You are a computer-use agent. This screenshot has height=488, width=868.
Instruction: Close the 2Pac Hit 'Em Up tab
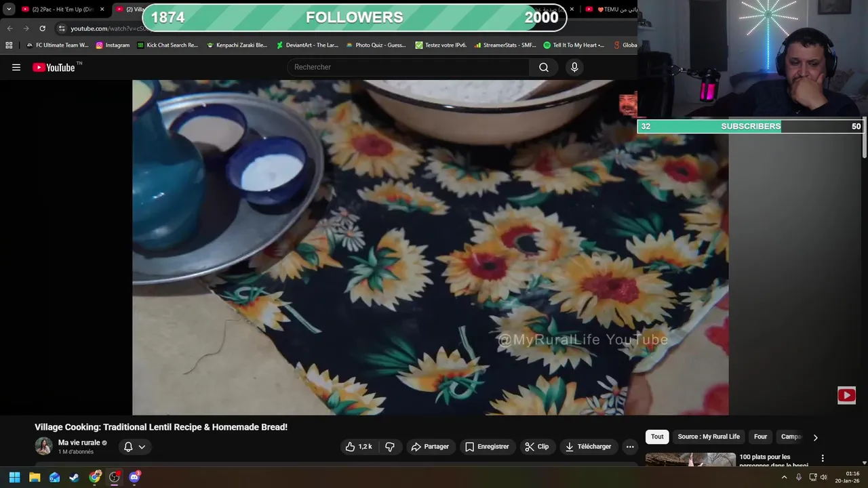click(x=102, y=9)
